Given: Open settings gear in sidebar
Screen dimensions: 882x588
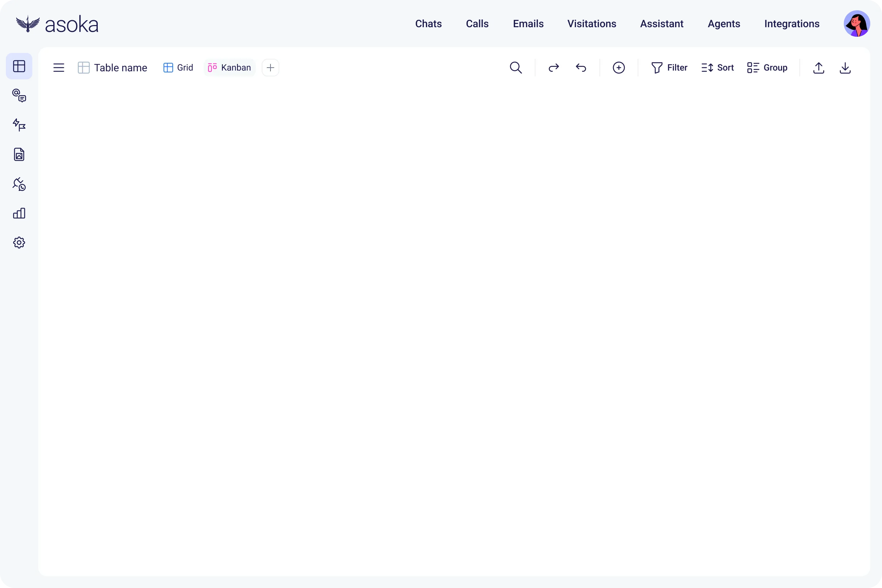Looking at the screenshot, I should pos(19,243).
